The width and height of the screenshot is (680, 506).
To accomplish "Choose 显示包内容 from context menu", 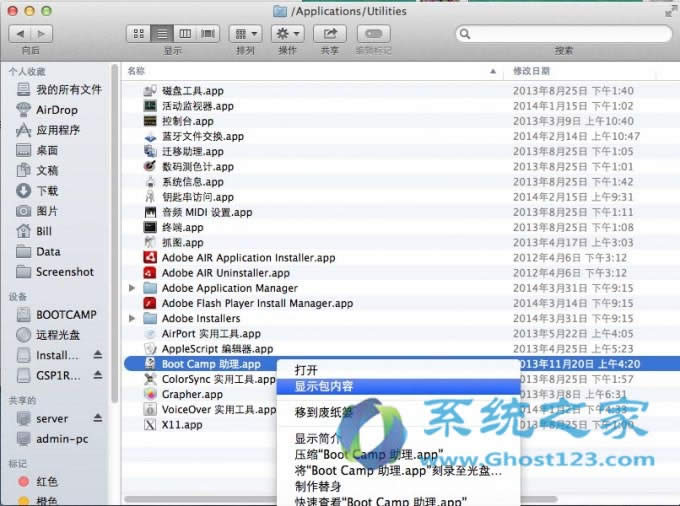I will click(x=323, y=385).
